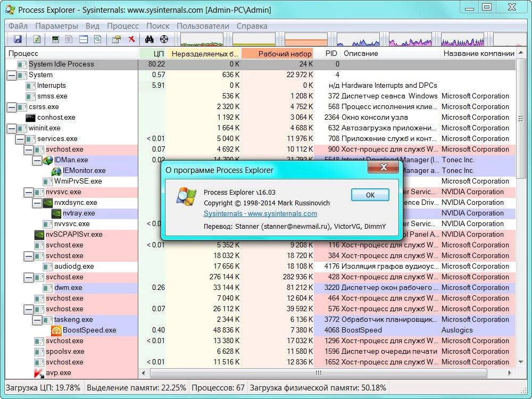532x399 pixels.
Task: Click the horizontal scrollbar right arrow
Action: (510, 373)
